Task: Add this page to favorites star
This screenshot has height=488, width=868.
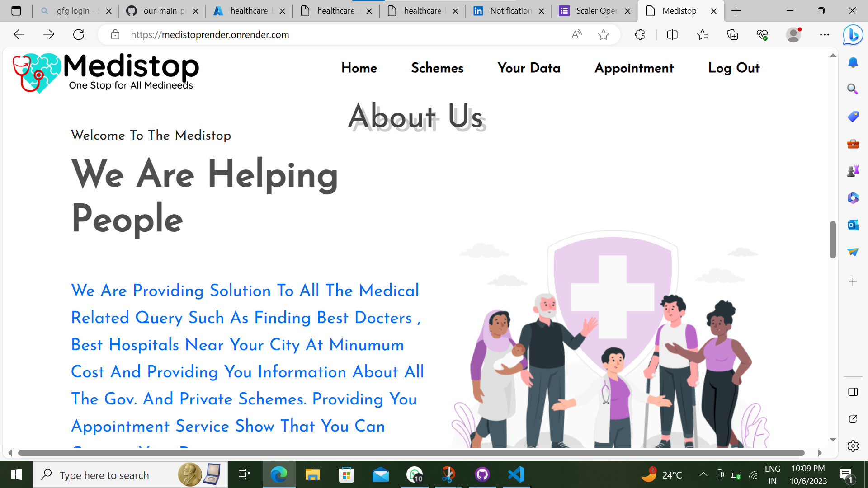Action: pos(603,35)
